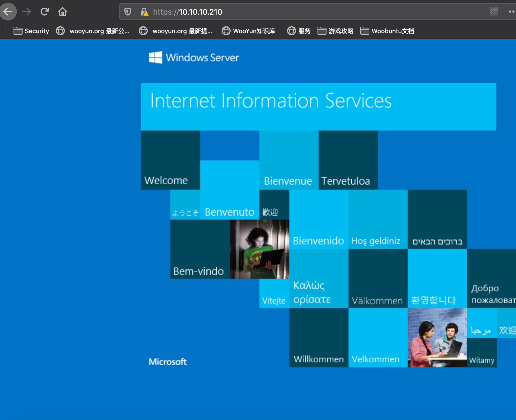
Task: Click the 歡迎 tile
Action: point(274,205)
